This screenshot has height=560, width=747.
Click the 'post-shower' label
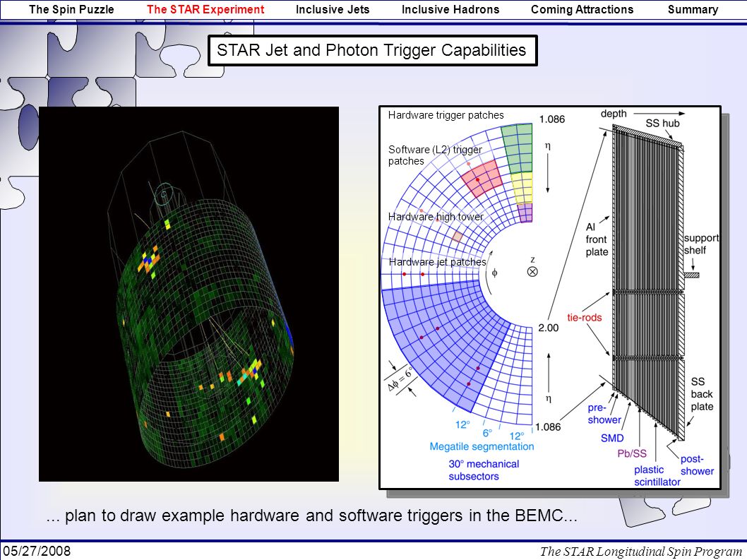697,465
